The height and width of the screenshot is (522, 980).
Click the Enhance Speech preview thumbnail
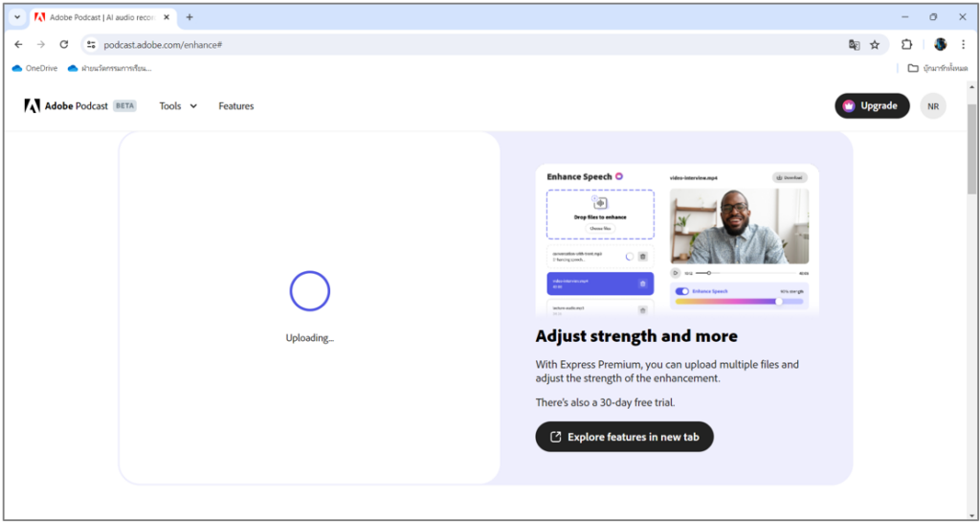coord(677,239)
